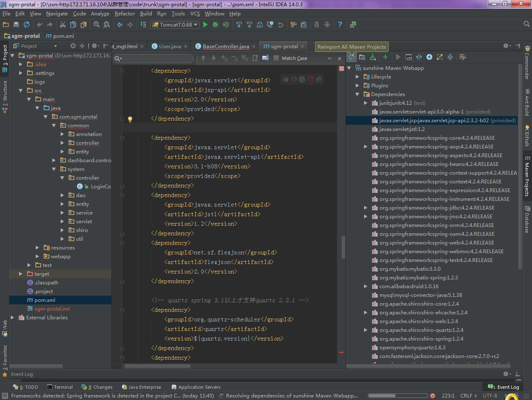This screenshot has height=400, width=532.
Task: Open the Refactor menu
Action: pyautogui.click(x=125, y=14)
